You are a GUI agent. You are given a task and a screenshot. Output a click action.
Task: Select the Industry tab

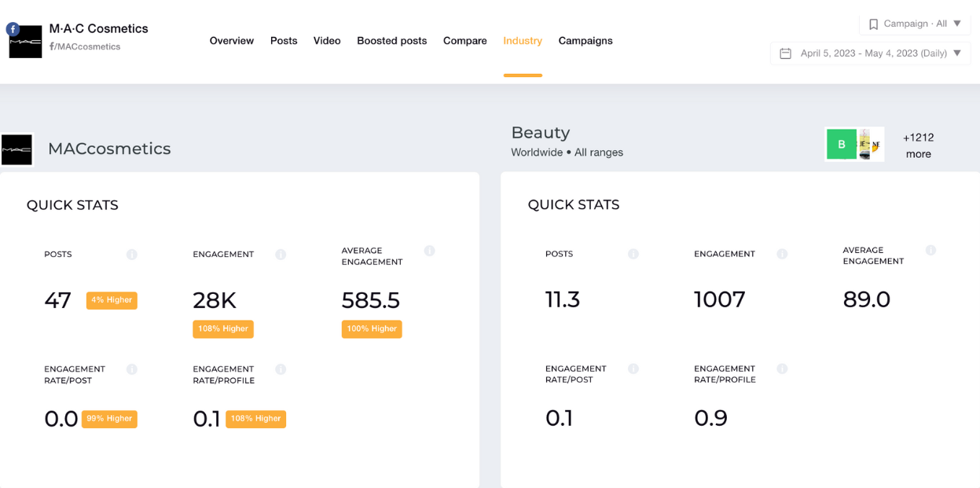pos(523,41)
